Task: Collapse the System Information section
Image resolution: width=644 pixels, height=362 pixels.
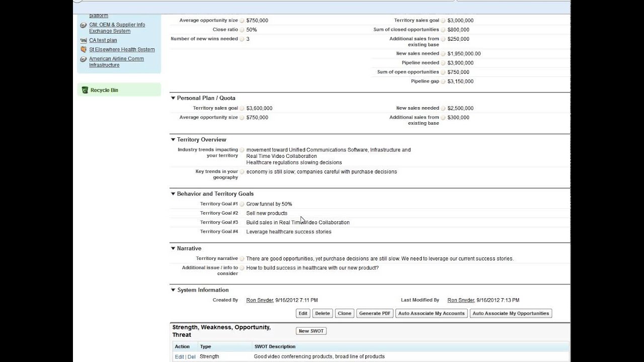Action: pos(173,290)
